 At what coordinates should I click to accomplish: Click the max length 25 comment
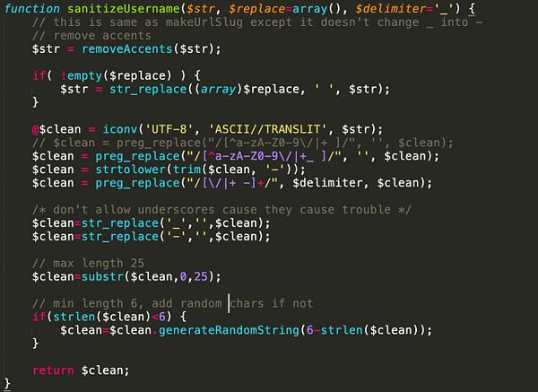pos(88,264)
